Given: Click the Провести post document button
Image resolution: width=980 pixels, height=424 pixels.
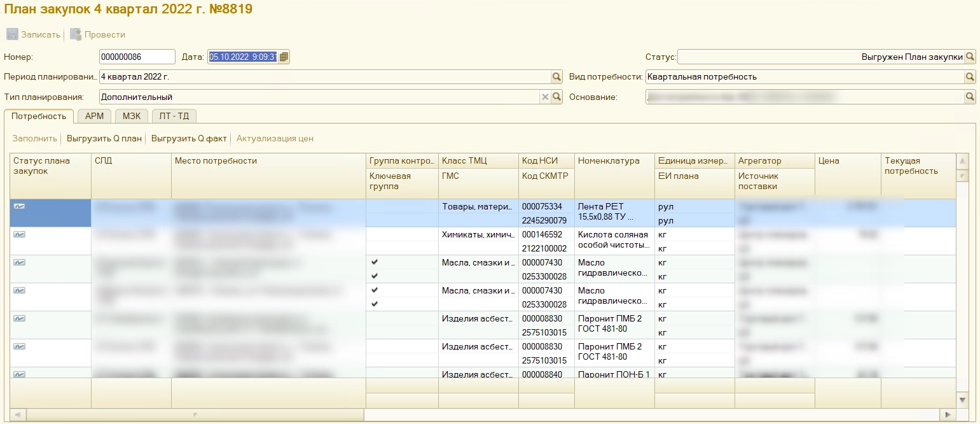Looking at the screenshot, I should click(x=98, y=34).
